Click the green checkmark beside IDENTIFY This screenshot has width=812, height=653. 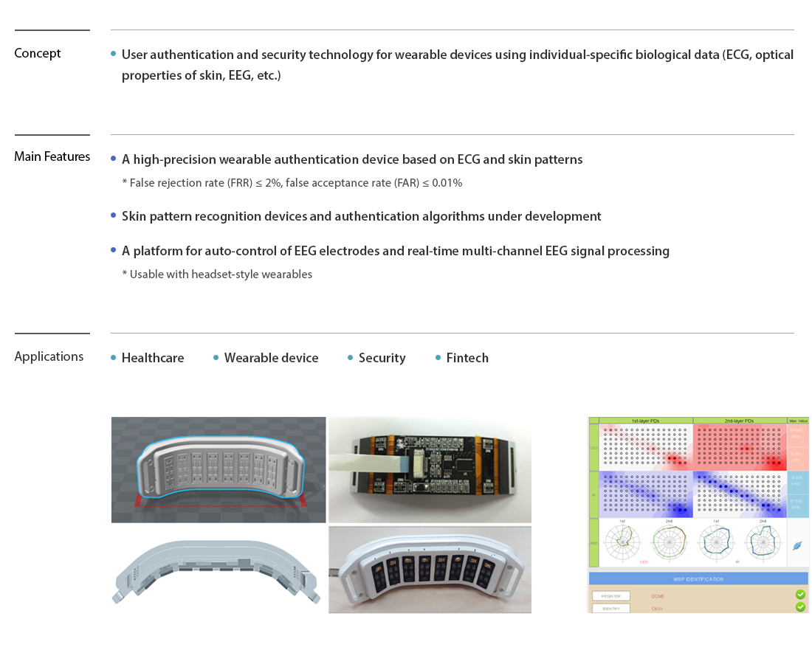click(x=800, y=607)
